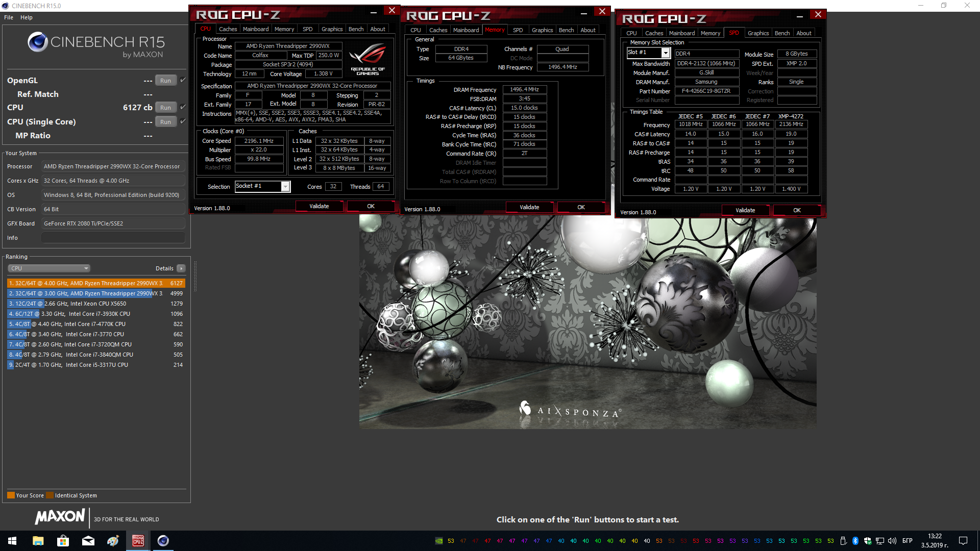Viewport: 980px width, 551px height.
Task: Click Validate in the CPU-Z Memory window
Action: click(529, 207)
